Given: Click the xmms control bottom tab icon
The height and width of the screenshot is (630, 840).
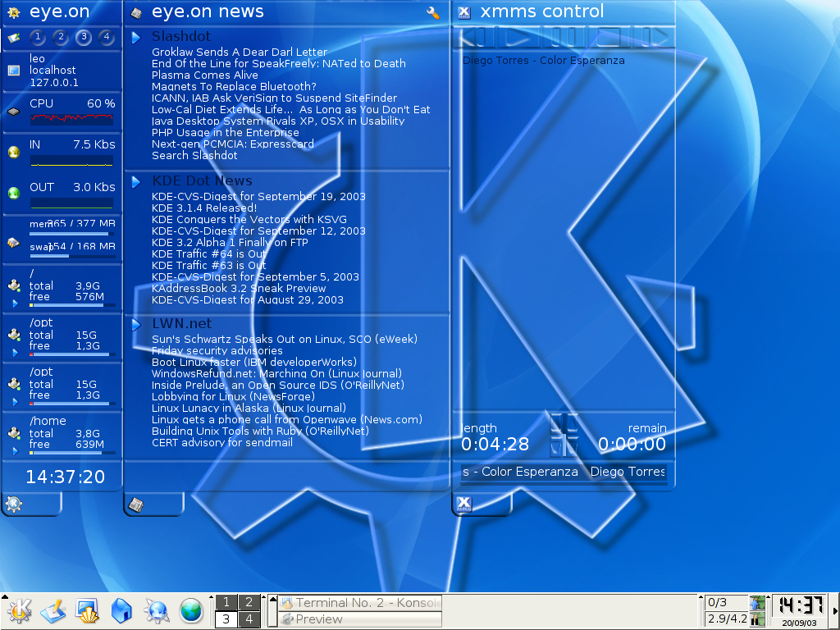Looking at the screenshot, I should (x=464, y=504).
